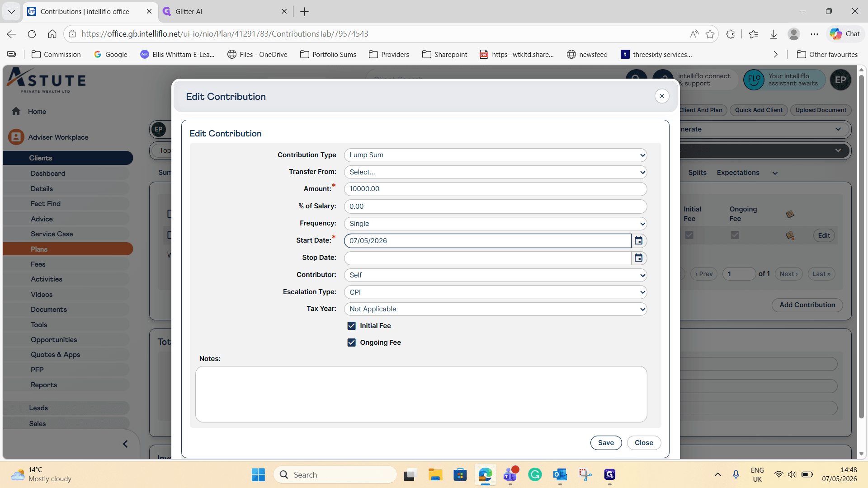The height and width of the screenshot is (488, 868).
Task: Open the Fees menu item in sidebar
Action: (x=38, y=264)
